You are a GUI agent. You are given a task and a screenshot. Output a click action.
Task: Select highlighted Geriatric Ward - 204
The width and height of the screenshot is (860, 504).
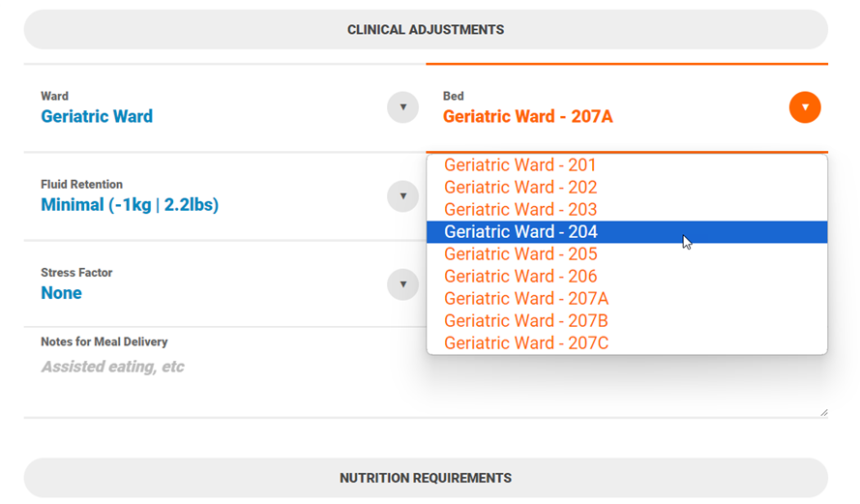(520, 232)
